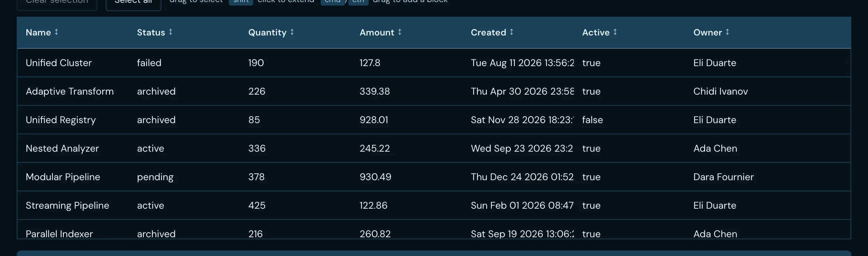Screen dimensions: 868x256
Task: Click the Status column sort icon
Action: pyautogui.click(x=170, y=32)
